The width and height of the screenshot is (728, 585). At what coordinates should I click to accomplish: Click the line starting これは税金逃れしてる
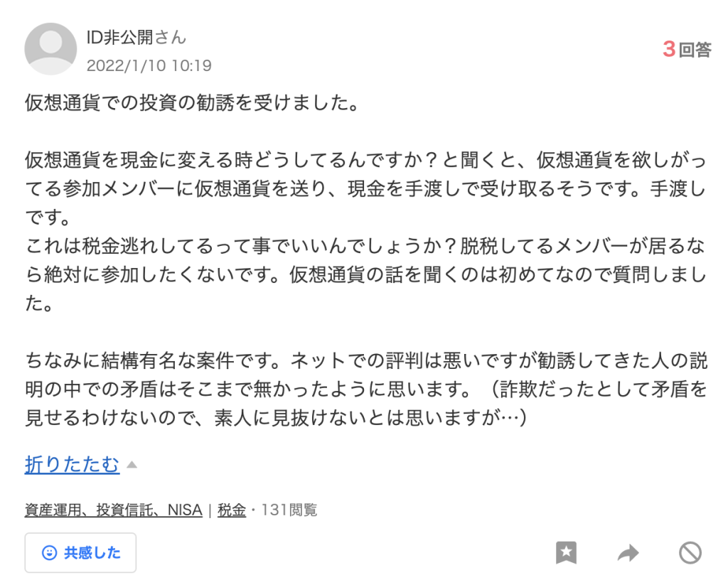[x=365, y=246]
